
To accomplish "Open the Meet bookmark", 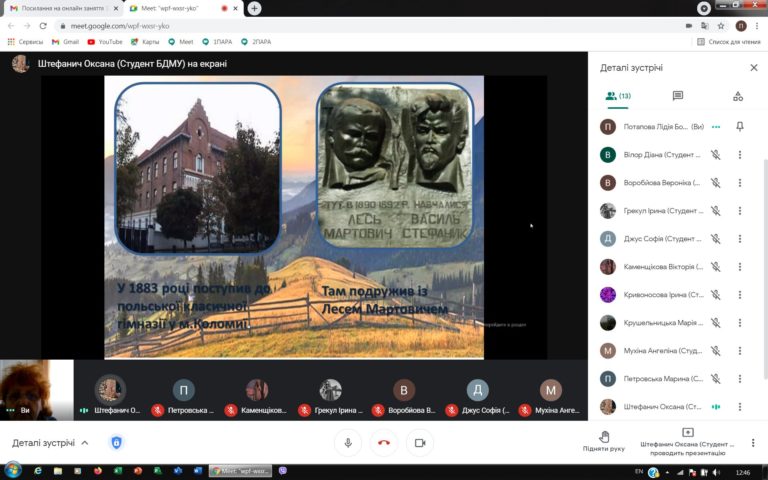I will coord(181,42).
